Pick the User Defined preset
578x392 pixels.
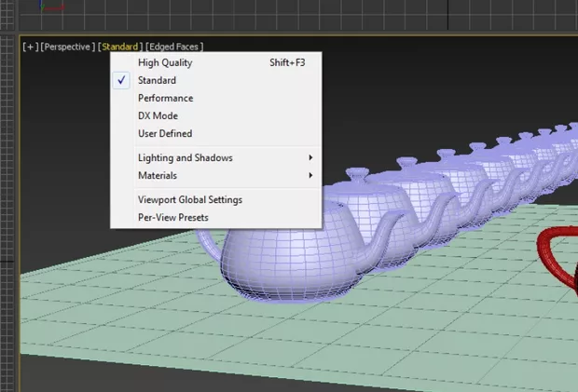point(165,134)
